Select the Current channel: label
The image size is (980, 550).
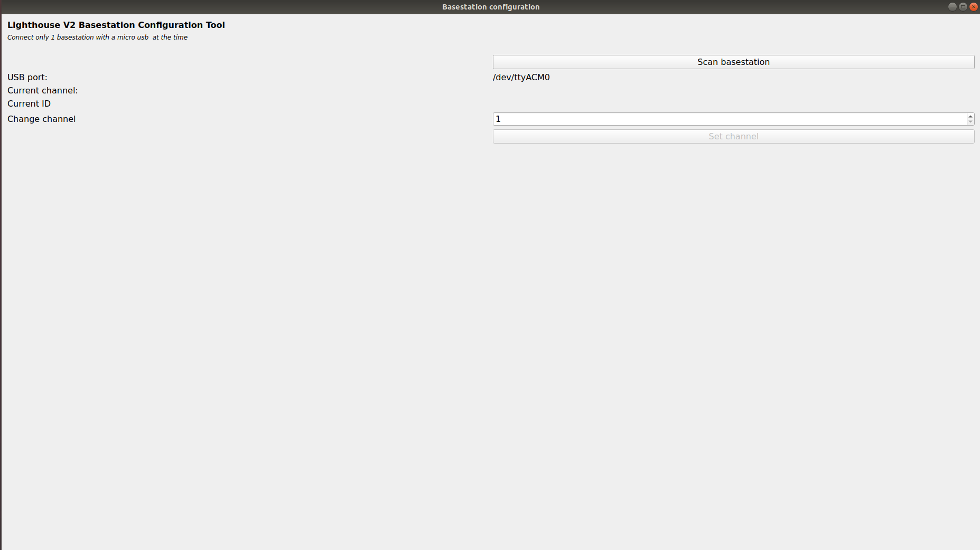point(42,91)
